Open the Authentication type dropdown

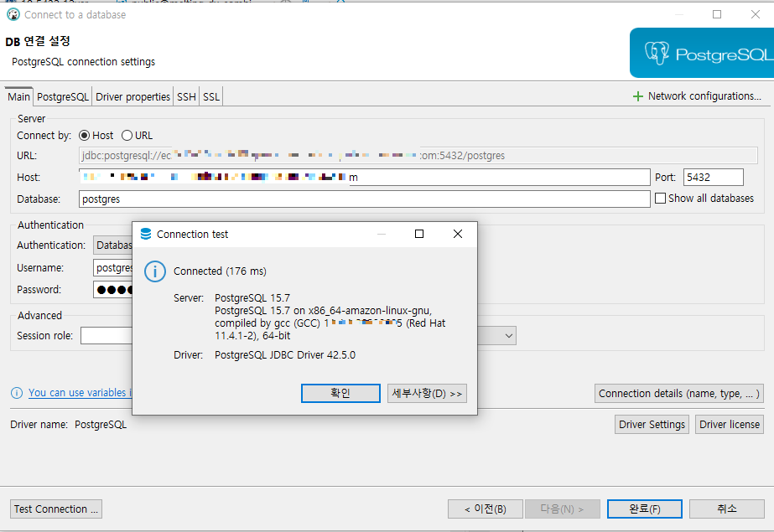[113, 245]
